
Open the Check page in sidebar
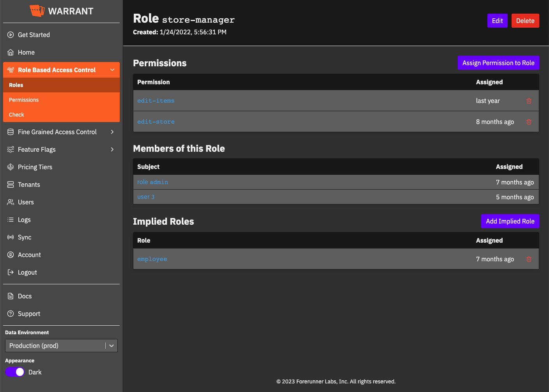tap(16, 115)
